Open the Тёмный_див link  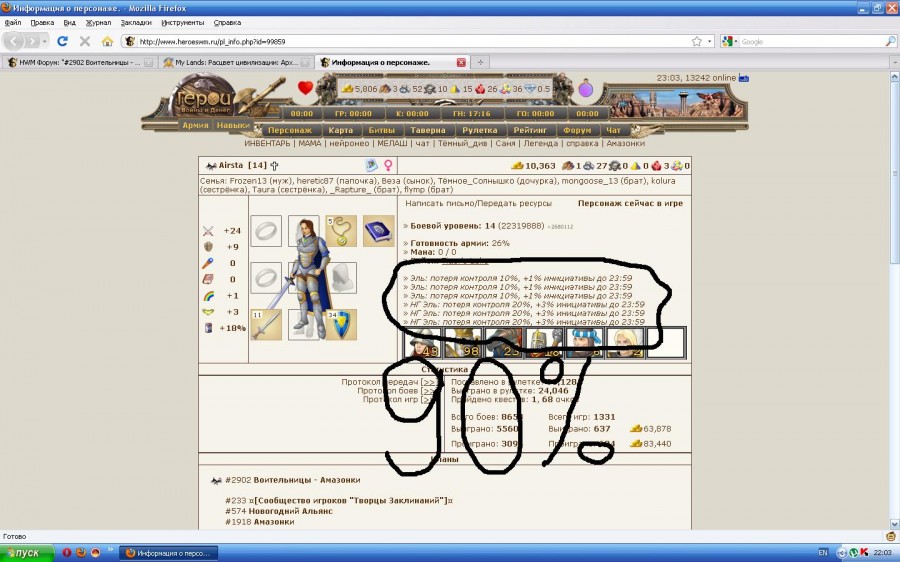pos(463,144)
